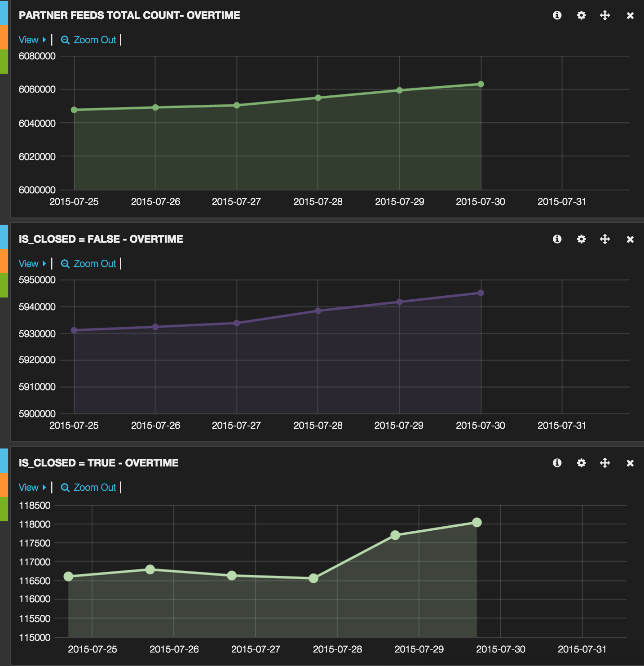Select 2015-07-27 point in IS_CLOSED = FALSE chart
The width and height of the screenshot is (644, 666).
pos(237,323)
